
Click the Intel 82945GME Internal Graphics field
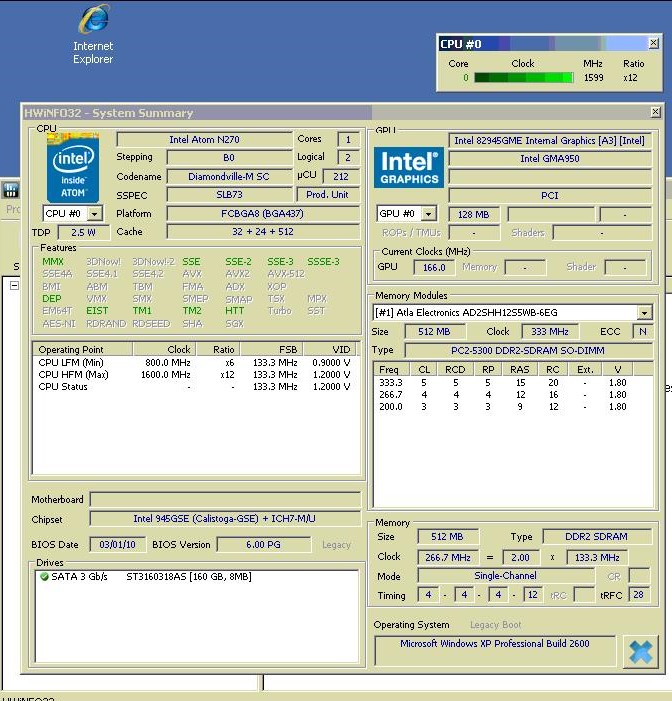click(x=549, y=140)
